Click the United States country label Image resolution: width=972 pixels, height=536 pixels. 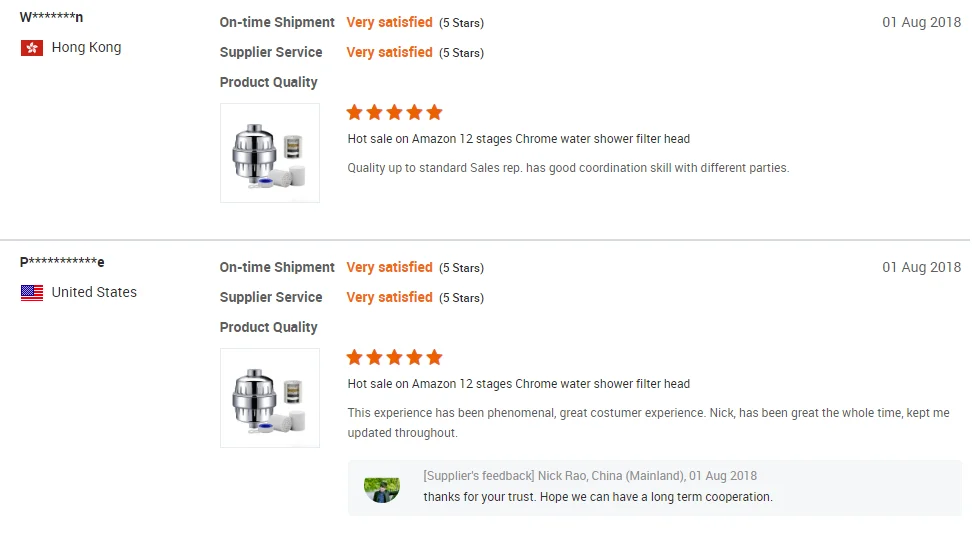pyautogui.click(x=94, y=293)
